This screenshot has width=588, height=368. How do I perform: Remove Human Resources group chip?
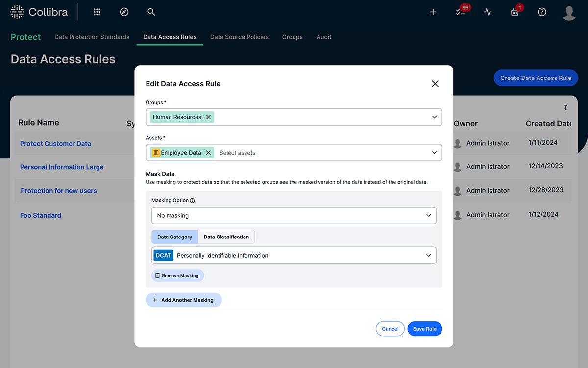[x=208, y=117]
